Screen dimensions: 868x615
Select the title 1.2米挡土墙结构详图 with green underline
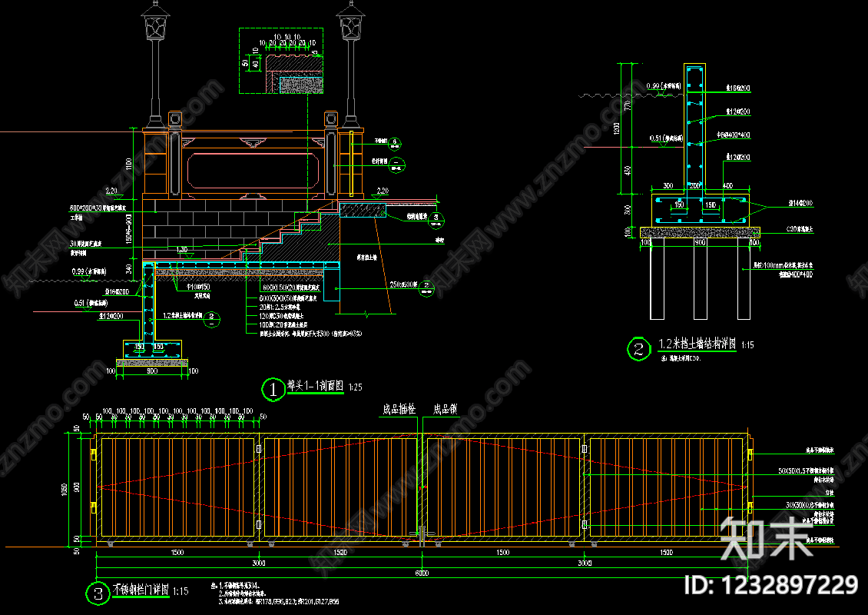[697, 344]
